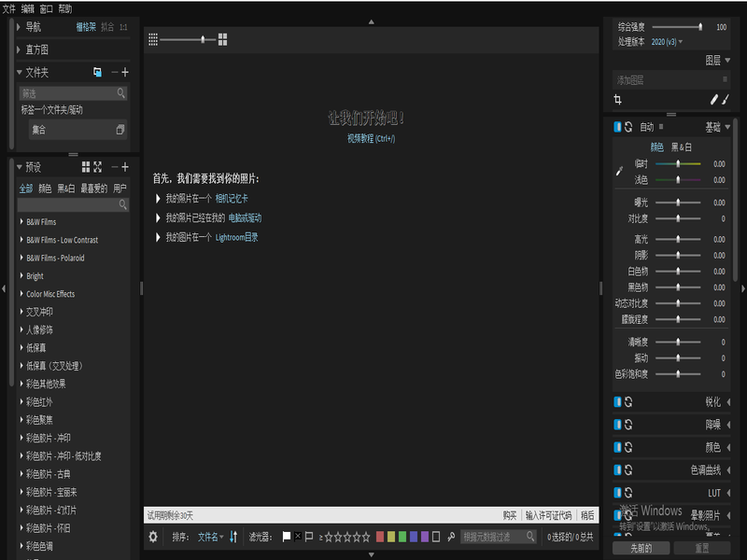This screenshot has height=560, width=747.
Task: Click the 先前的 button
Action: click(x=641, y=548)
